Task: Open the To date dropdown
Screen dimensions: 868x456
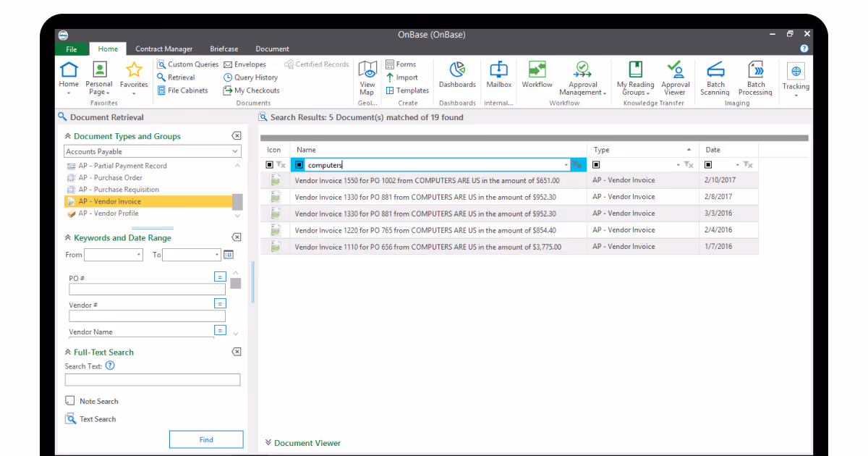Action: 216,255
